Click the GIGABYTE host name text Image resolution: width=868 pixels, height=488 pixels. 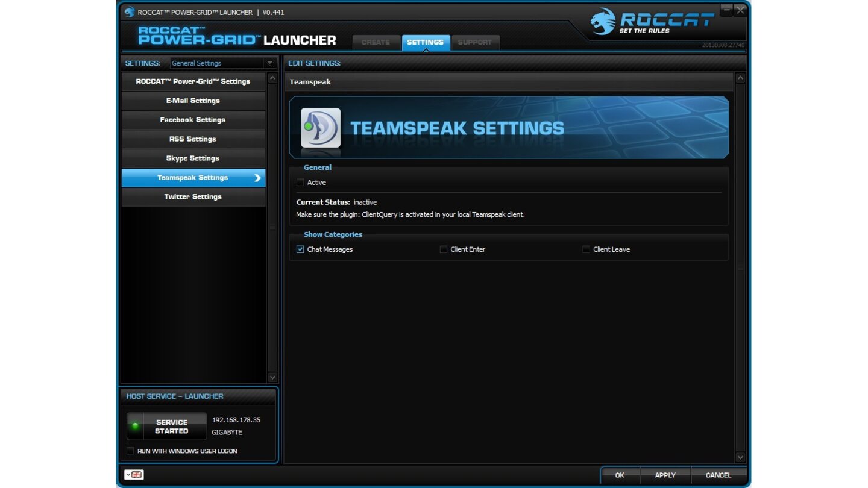(227, 433)
